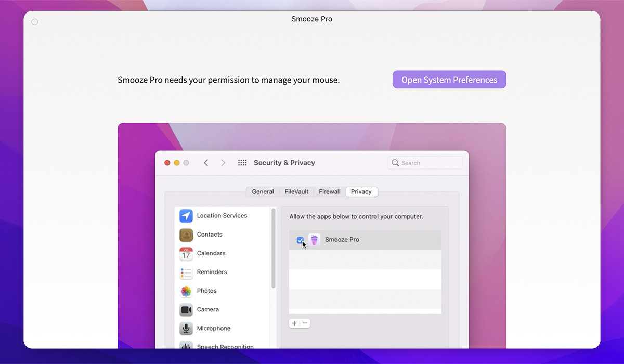Screen dimensions: 624x364
Task: Open Camera permission settings
Action: pyautogui.click(x=208, y=309)
